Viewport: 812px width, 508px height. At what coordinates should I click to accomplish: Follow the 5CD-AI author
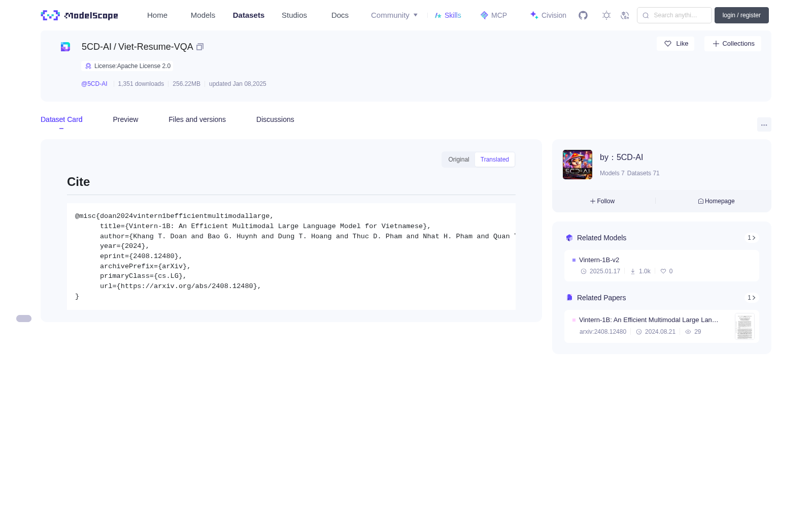[602, 201]
